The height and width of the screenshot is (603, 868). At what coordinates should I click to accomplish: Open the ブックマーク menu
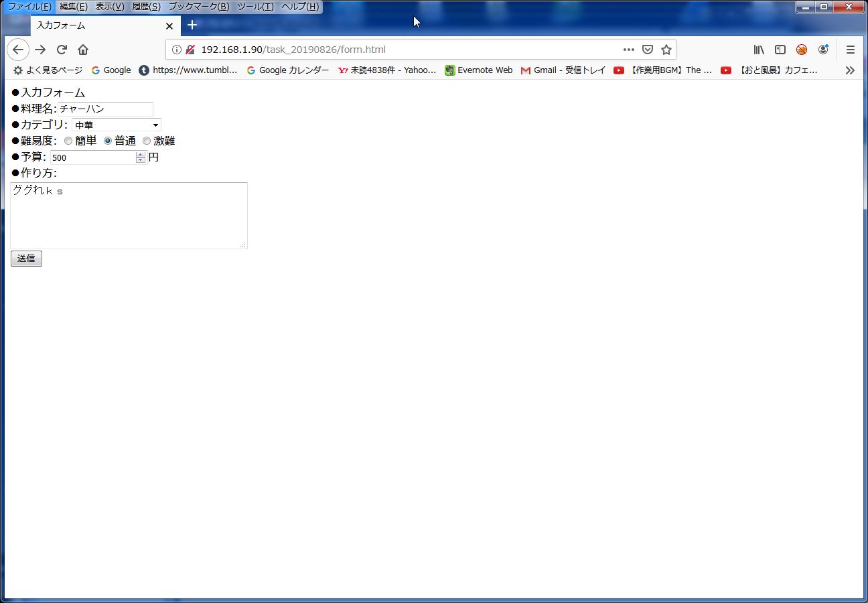coord(198,7)
